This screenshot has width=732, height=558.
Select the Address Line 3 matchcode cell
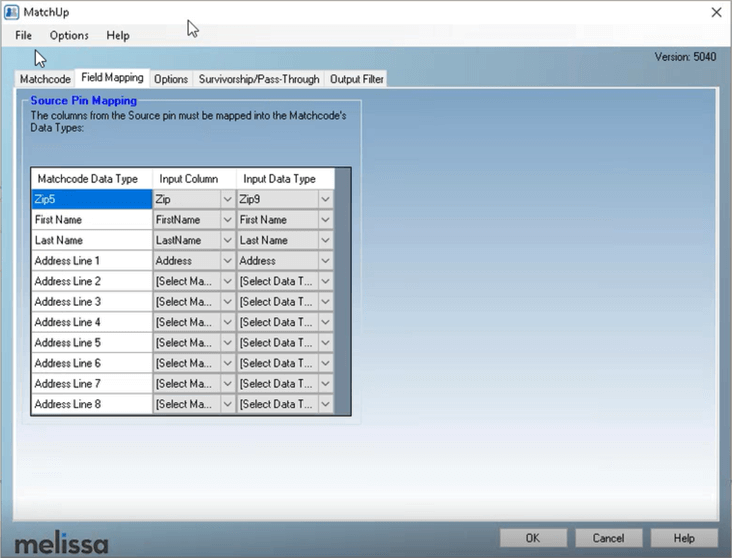(92, 302)
